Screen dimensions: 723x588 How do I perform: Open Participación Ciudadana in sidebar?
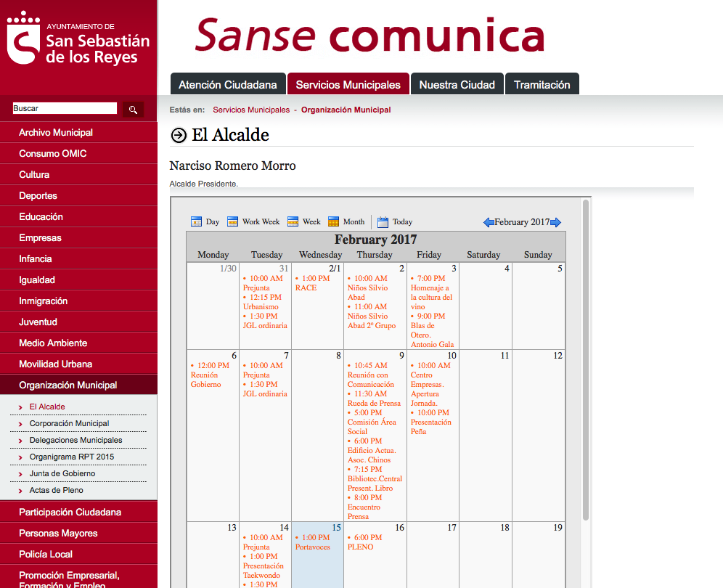point(78,512)
